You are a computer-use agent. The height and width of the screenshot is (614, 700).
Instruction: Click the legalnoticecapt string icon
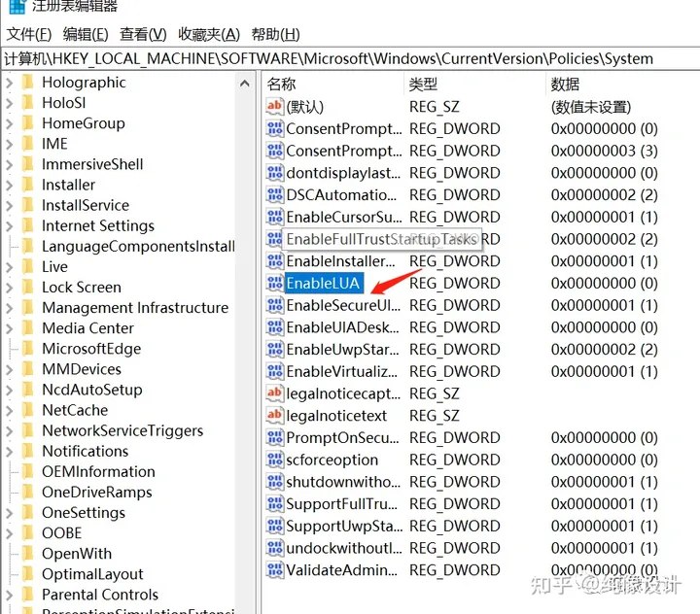pos(274,393)
